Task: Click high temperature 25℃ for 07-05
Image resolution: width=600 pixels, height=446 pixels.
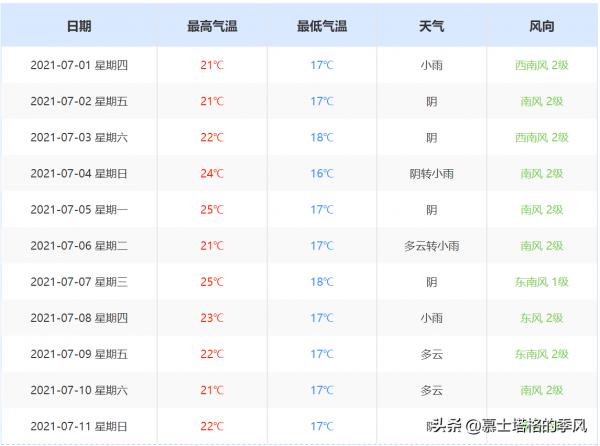Action: point(212,210)
